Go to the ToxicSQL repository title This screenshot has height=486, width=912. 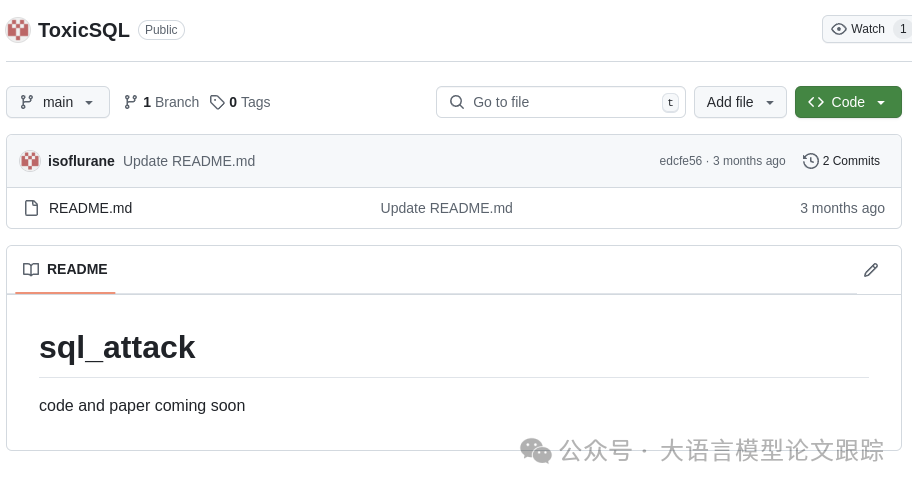click(x=84, y=30)
